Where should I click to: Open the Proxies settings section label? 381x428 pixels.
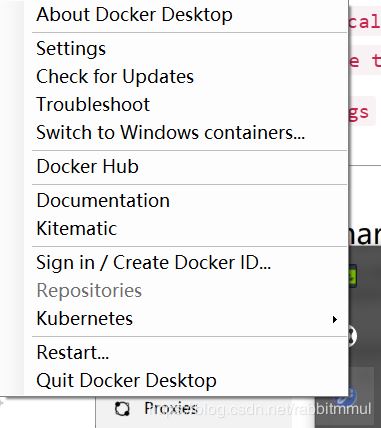point(171,408)
